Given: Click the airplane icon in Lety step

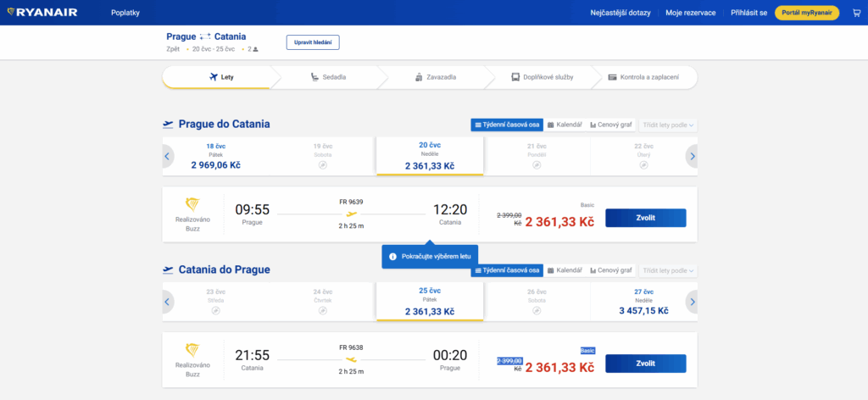Looking at the screenshot, I should click(x=214, y=77).
